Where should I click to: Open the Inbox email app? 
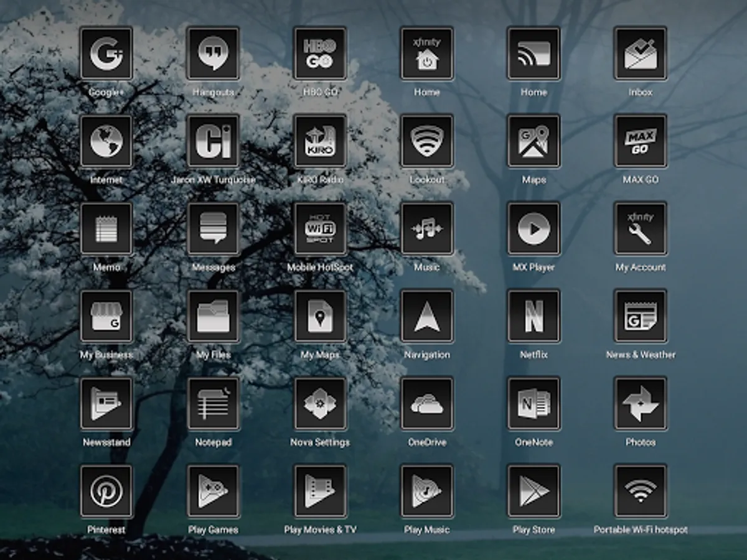pyautogui.click(x=641, y=54)
